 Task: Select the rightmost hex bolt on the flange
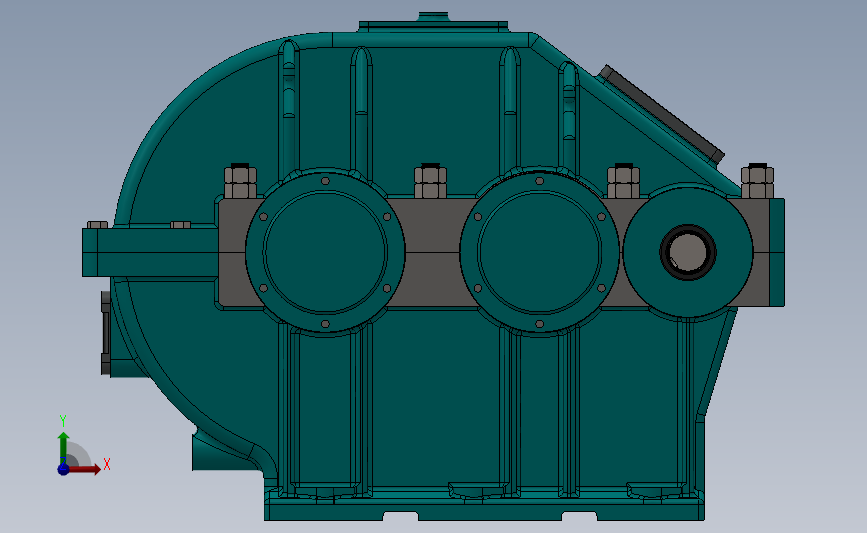[757, 181]
